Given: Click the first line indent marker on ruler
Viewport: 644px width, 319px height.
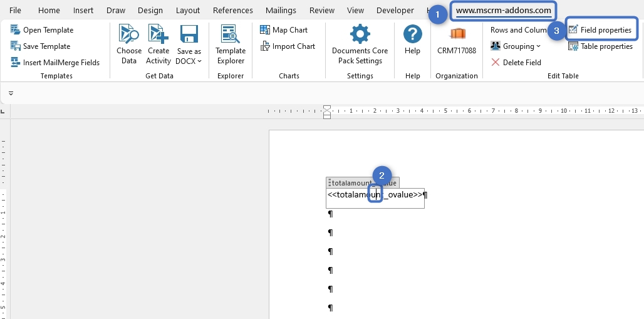Looking at the screenshot, I should click(x=327, y=108).
